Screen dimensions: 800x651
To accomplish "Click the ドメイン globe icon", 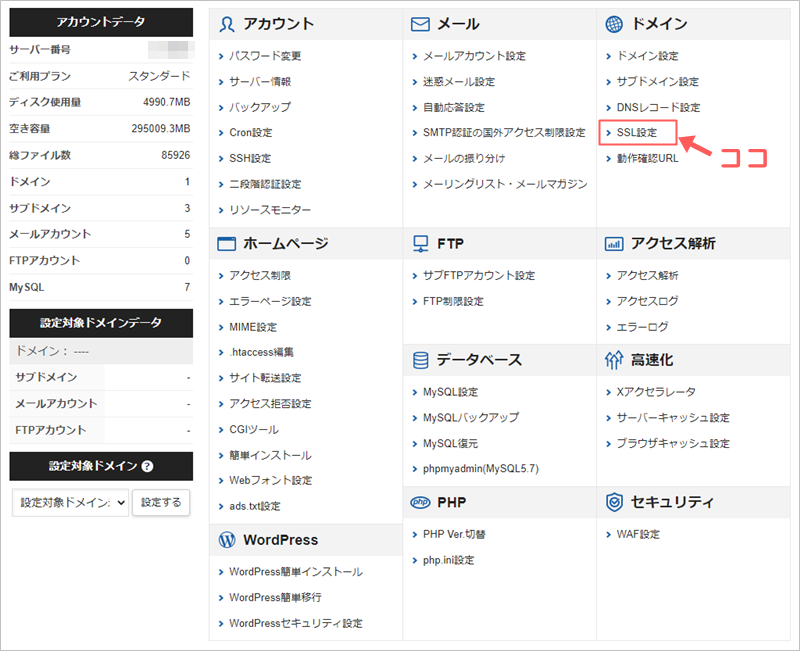I will tap(613, 24).
